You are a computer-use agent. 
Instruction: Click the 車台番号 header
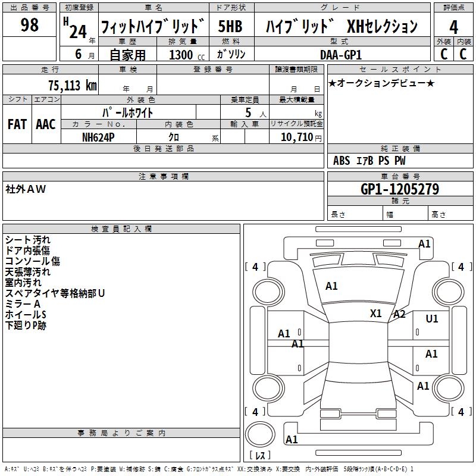(x=400, y=176)
